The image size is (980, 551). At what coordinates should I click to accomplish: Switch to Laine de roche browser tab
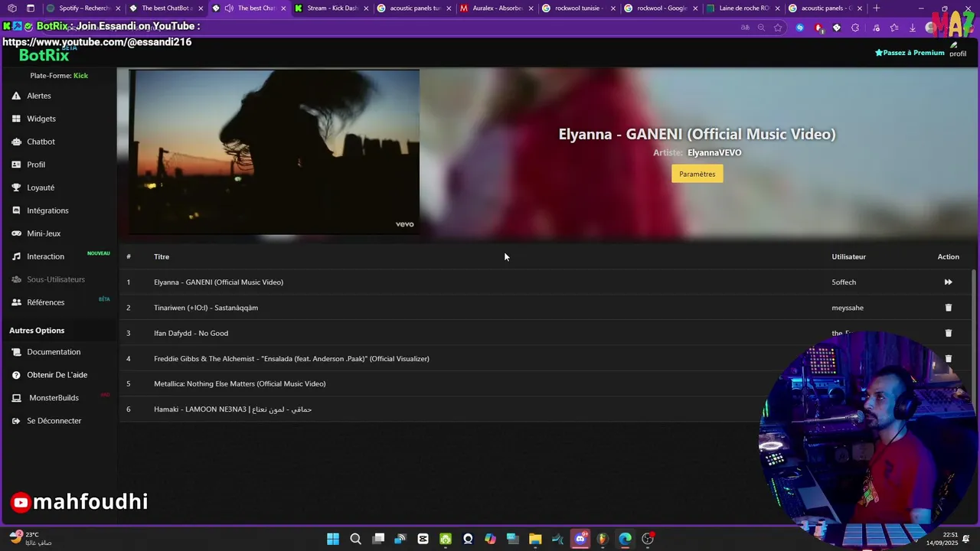[743, 8]
